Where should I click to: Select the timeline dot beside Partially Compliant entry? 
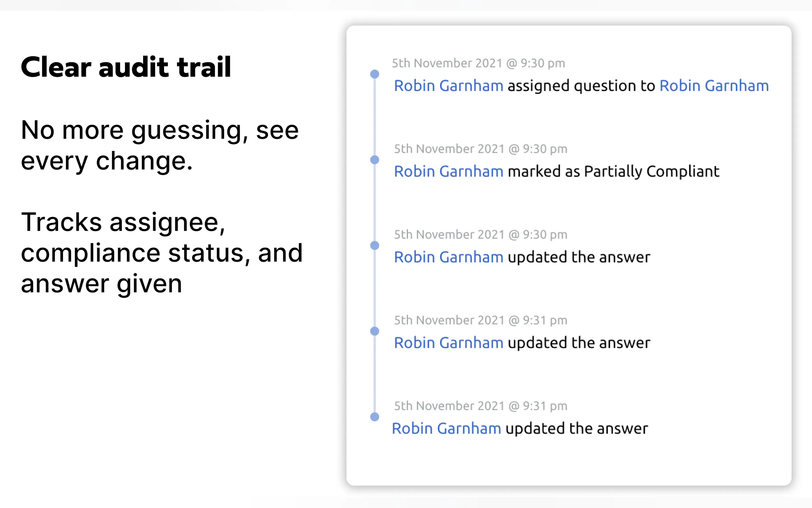375,160
